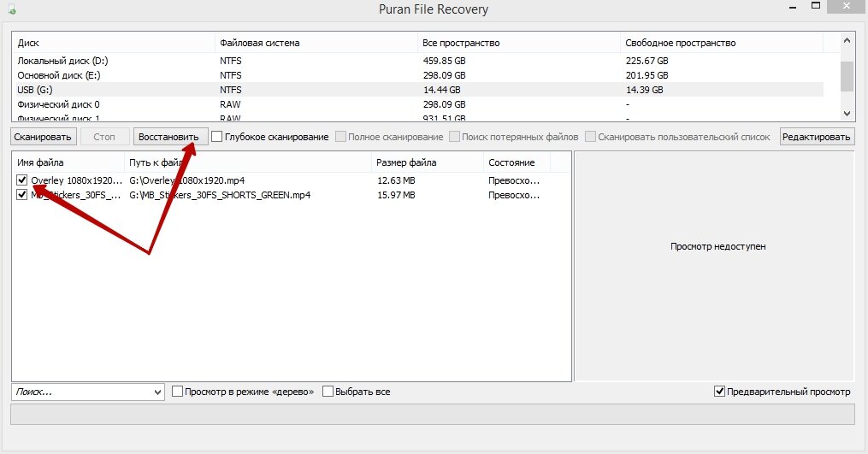
Task: Sort files by Состояние header
Action: 517,162
